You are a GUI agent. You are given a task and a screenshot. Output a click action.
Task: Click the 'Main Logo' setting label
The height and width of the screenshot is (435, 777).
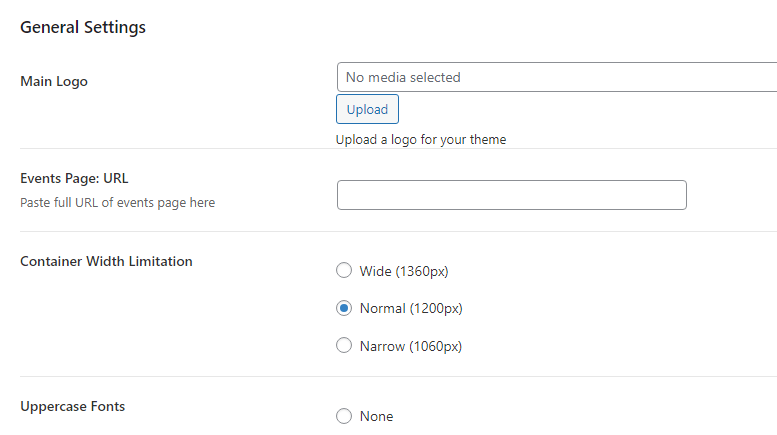54,81
